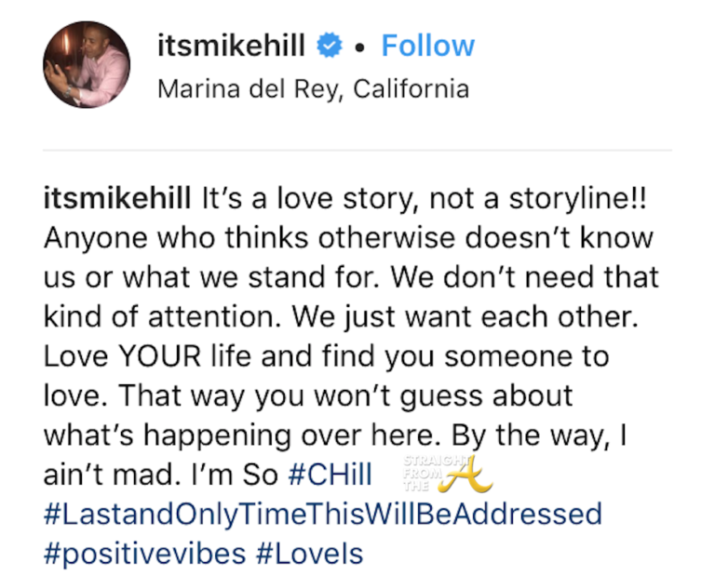This screenshot has width=715, height=588.
Task: Select the #positivevibes hashtag
Action: pos(145,554)
